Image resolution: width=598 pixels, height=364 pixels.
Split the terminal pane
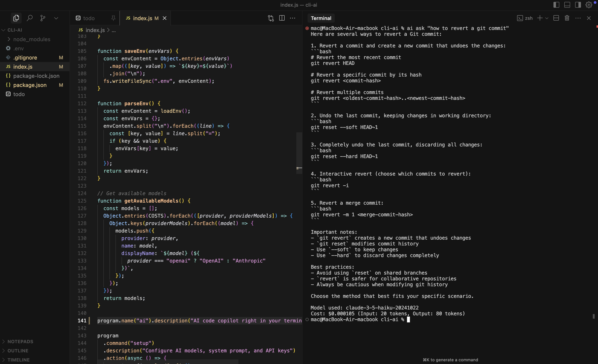[556, 18]
